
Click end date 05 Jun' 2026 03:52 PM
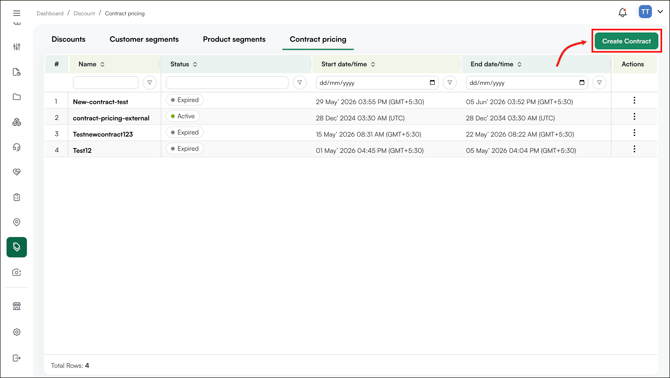pos(519,102)
